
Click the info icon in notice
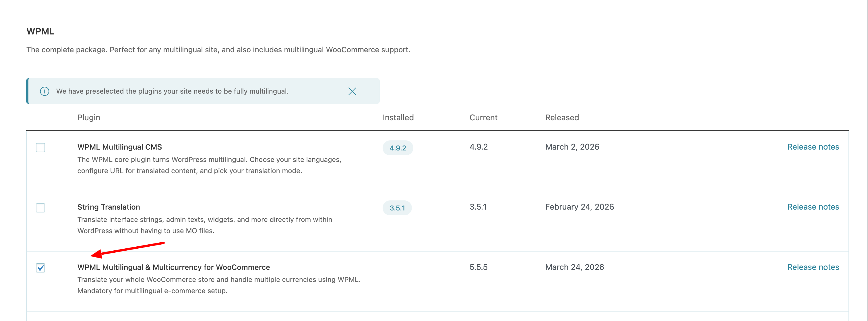pyautogui.click(x=44, y=91)
